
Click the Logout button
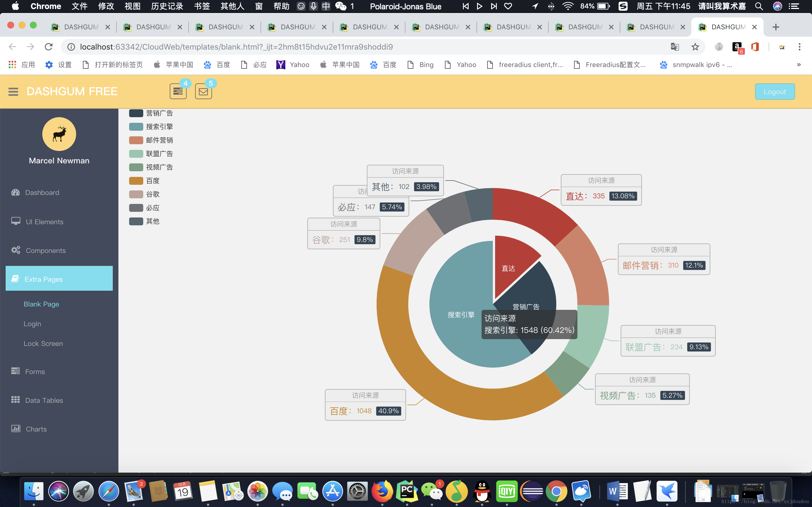775,91
